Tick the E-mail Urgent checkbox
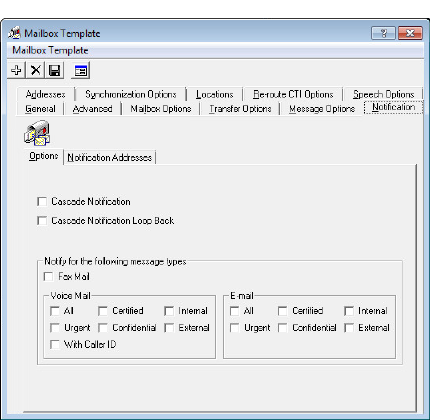Screen dimensions: 430x420 click(x=235, y=328)
